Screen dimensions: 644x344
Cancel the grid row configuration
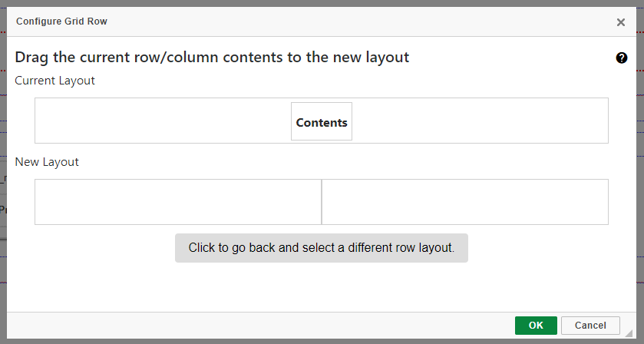point(590,326)
